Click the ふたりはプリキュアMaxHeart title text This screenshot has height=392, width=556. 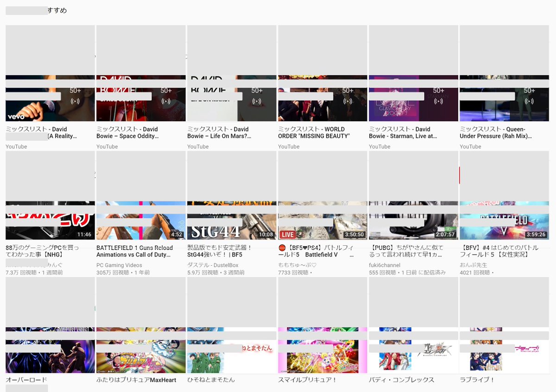(x=136, y=380)
